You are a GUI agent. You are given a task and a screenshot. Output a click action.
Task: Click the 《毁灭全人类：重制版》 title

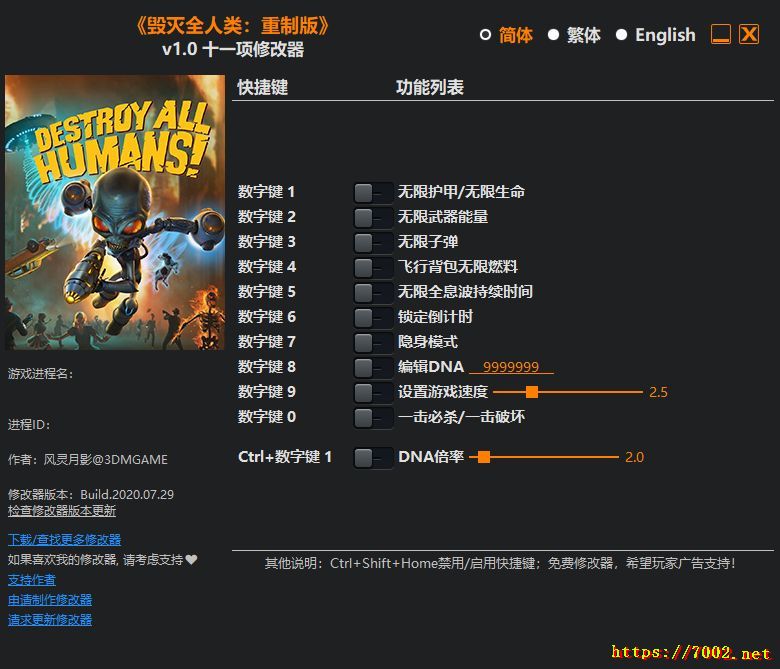[x=233, y=26]
